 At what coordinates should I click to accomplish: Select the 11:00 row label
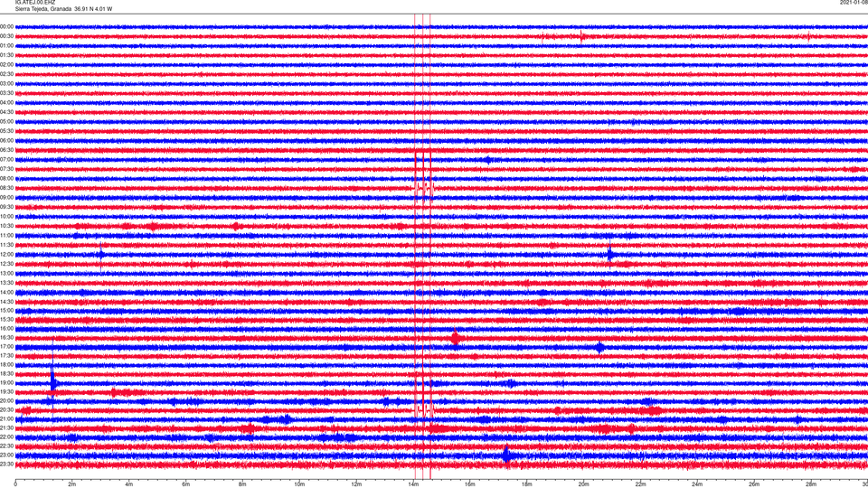coord(6,235)
